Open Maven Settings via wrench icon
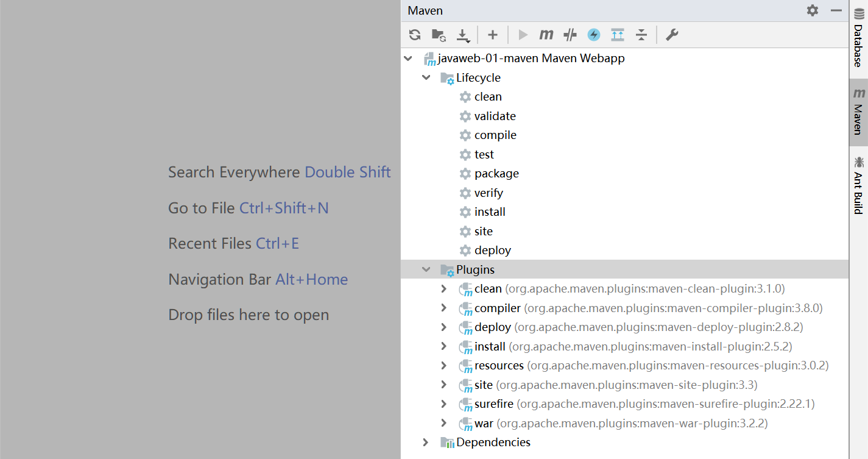 671,35
